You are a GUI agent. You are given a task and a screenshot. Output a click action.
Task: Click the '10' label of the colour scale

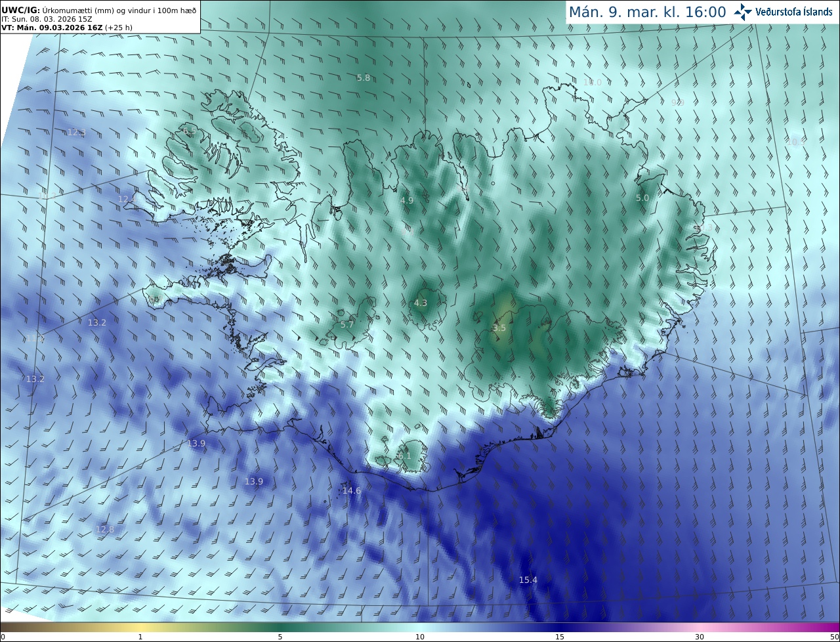420,637
